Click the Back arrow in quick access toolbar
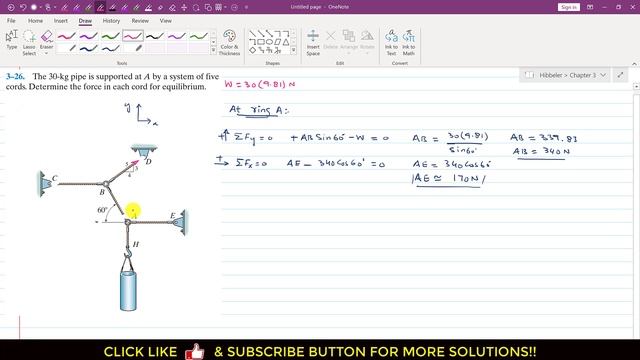Screen dimensions: 640x360 (x=11, y=7)
